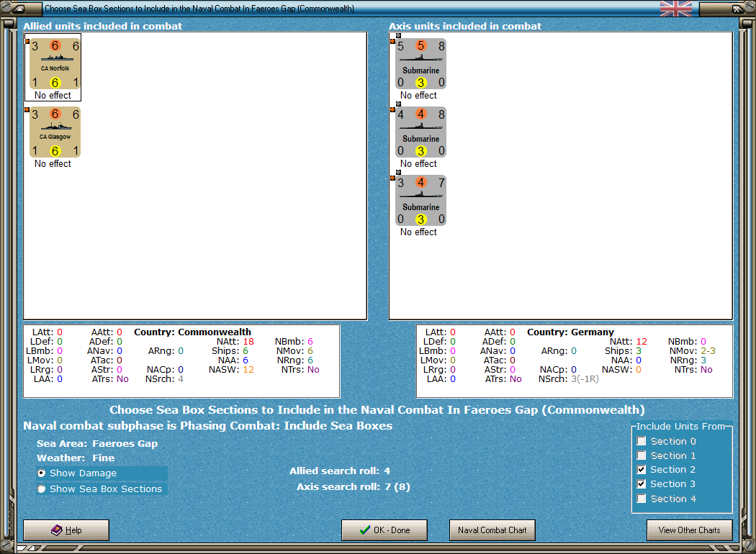Click the window system menu icon in the title bar
756x554 pixels.
tap(19, 8)
